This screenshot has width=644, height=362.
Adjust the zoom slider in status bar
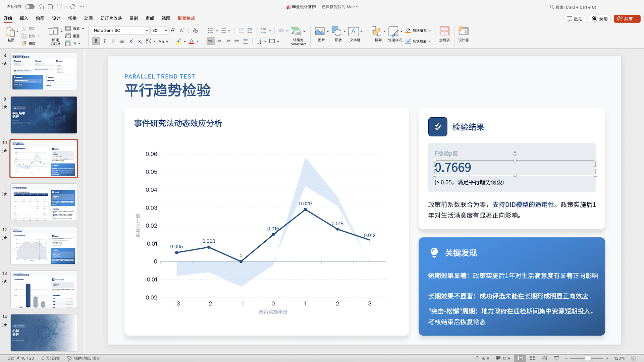(588, 358)
